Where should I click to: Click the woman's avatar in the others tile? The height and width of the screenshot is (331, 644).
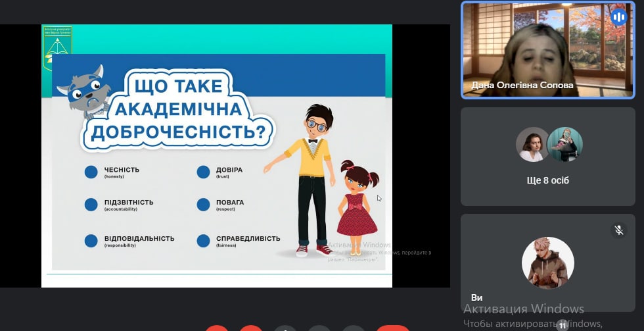click(x=532, y=145)
